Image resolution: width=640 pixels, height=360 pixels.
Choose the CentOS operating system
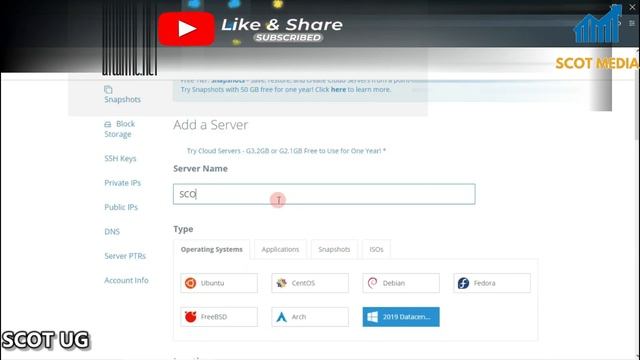coord(310,283)
